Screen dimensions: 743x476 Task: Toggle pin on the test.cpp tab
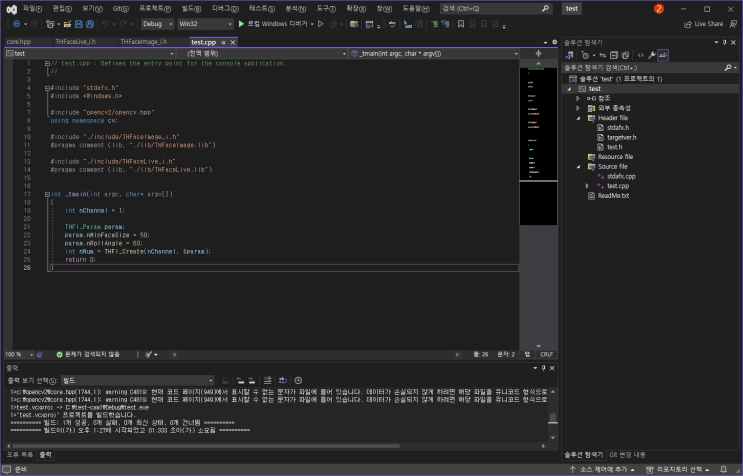click(223, 42)
